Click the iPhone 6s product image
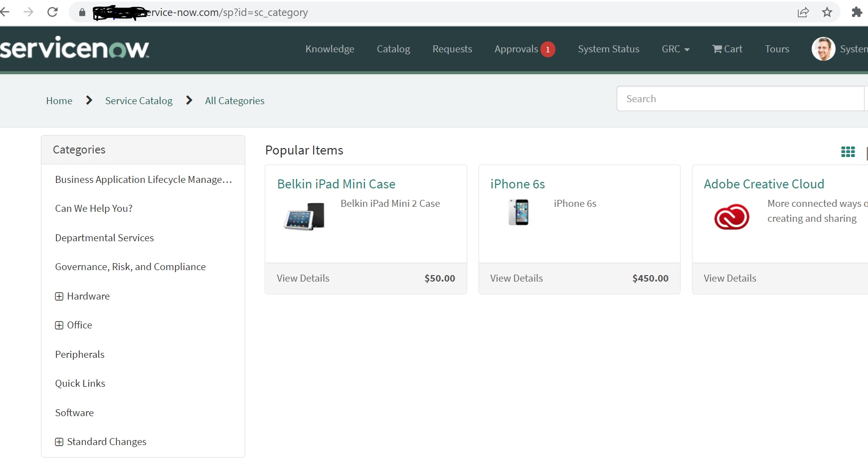The height and width of the screenshot is (464, 868). (519, 212)
